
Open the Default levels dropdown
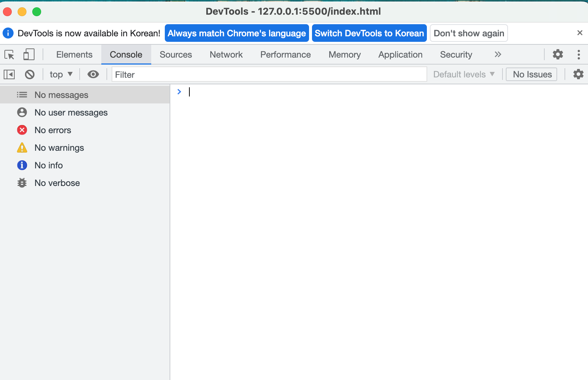464,74
